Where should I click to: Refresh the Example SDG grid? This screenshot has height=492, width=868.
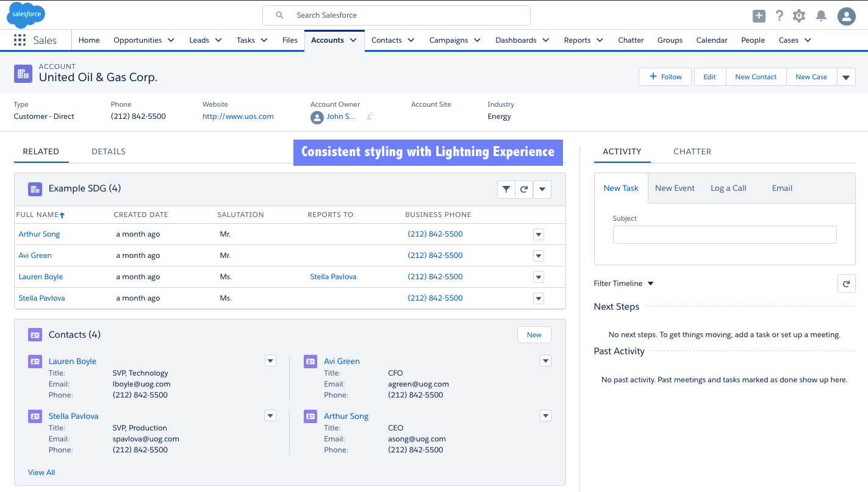click(523, 190)
